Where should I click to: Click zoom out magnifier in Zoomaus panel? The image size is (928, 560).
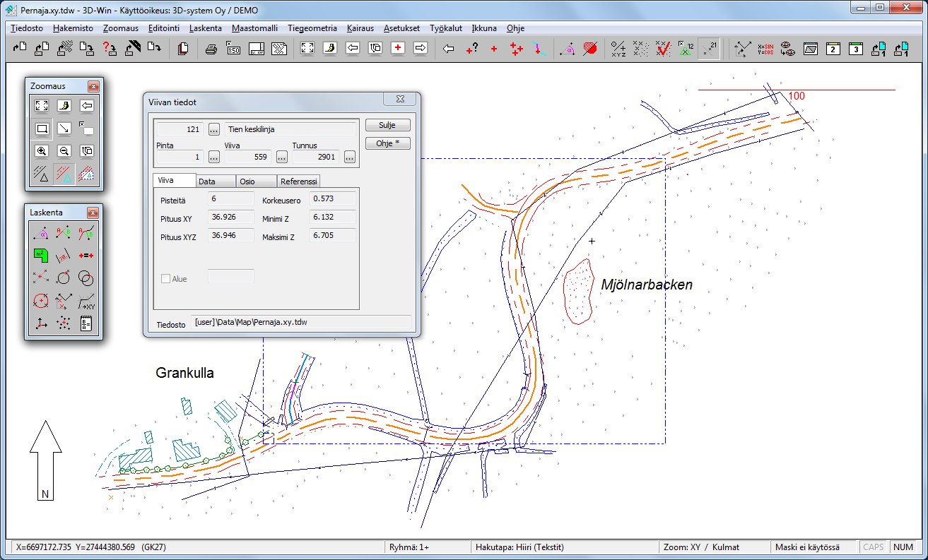(x=64, y=150)
